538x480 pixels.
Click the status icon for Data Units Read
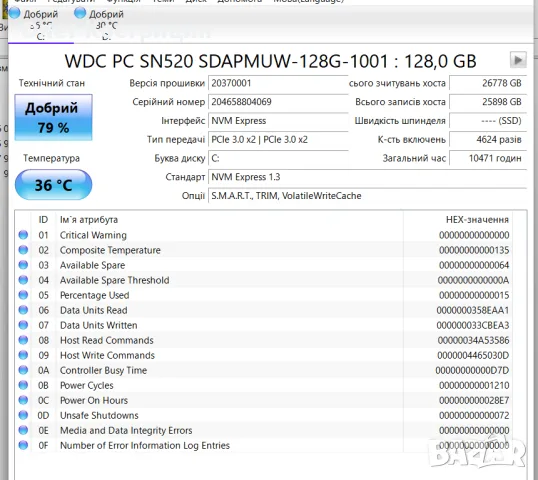tap(23, 310)
